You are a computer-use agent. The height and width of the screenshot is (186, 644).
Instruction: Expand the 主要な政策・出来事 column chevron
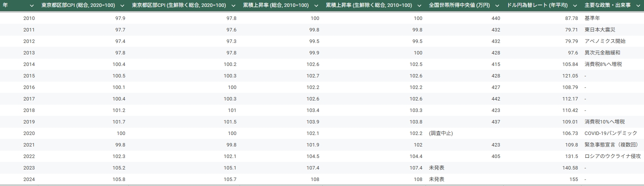pos(638,6)
